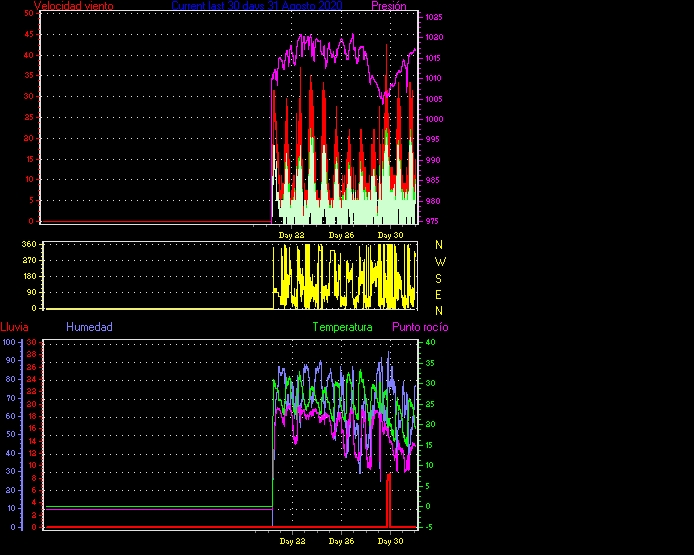Click the "W" compass direction label
The image size is (694, 555).
tap(440, 262)
